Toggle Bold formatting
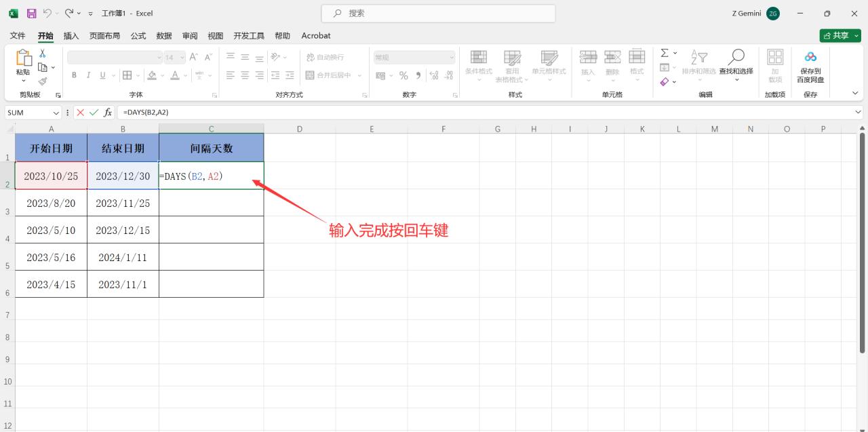 click(74, 75)
